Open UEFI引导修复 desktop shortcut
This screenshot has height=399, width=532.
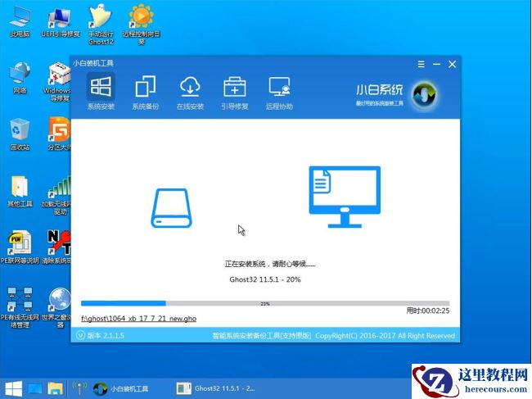[x=60, y=22]
